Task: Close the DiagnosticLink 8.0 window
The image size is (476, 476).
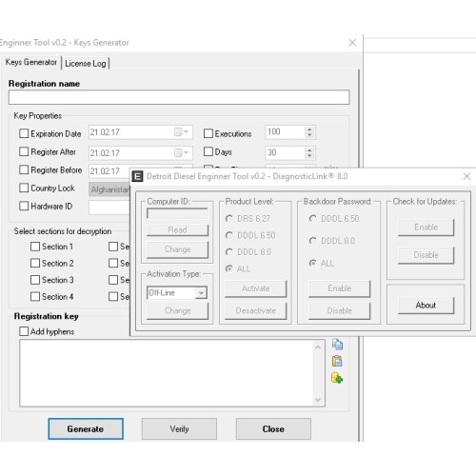Action: pos(466,176)
